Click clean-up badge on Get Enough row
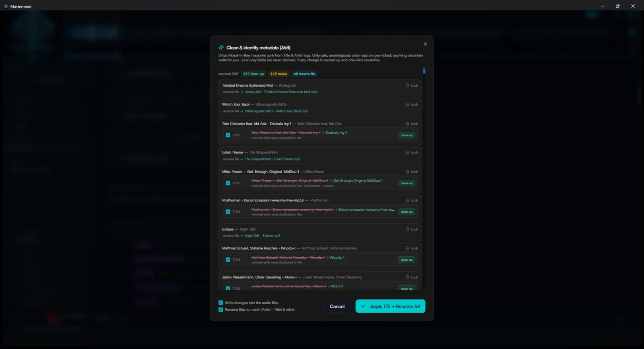Image resolution: width=644 pixels, height=349 pixels. pos(407,183)
